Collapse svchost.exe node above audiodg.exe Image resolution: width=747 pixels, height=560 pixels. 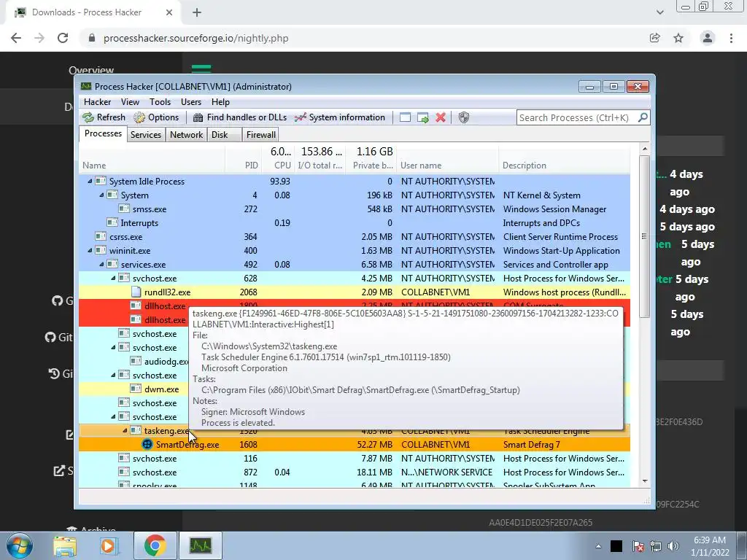pyautogui.click(x=113, y=348)
